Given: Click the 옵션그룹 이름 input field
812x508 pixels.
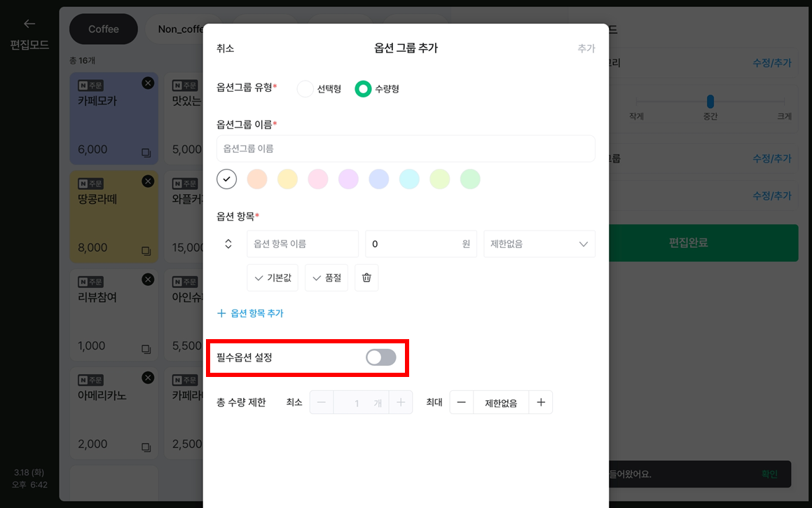Looking at the screenshot, I should [406, 149].
